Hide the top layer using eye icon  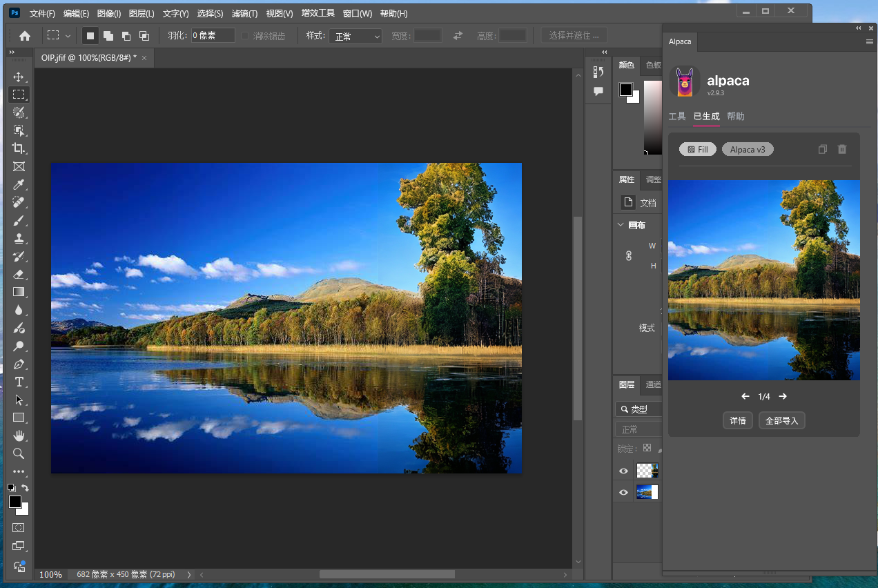(624, 471)
